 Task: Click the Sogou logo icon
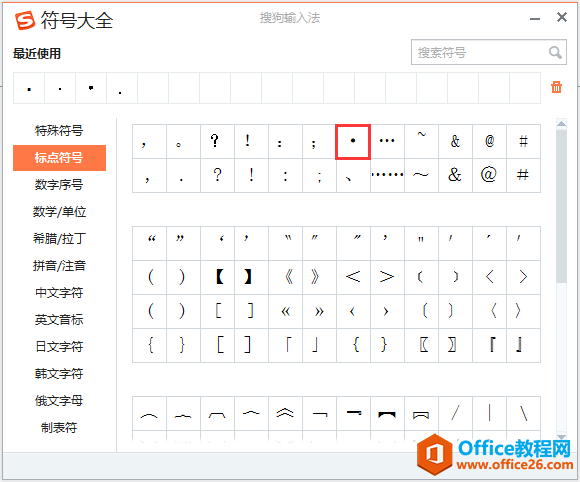[25, 20]
